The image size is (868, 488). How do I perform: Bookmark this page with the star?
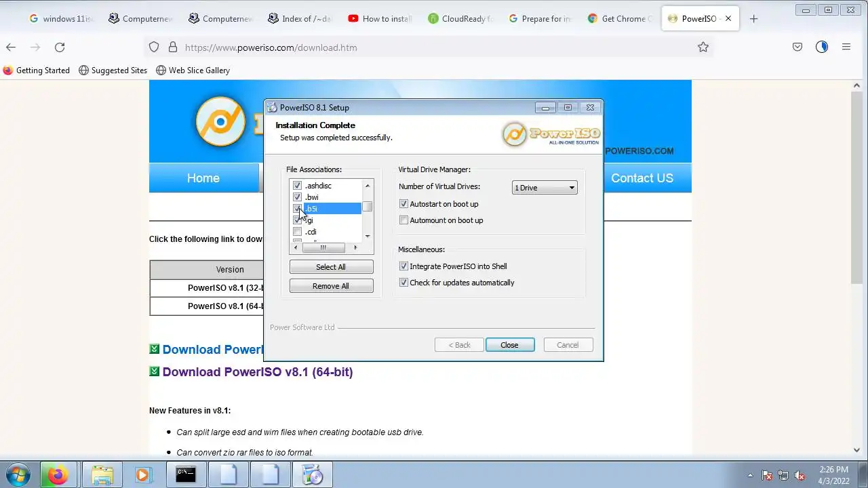pyautogui.click(x=703, y=47)
